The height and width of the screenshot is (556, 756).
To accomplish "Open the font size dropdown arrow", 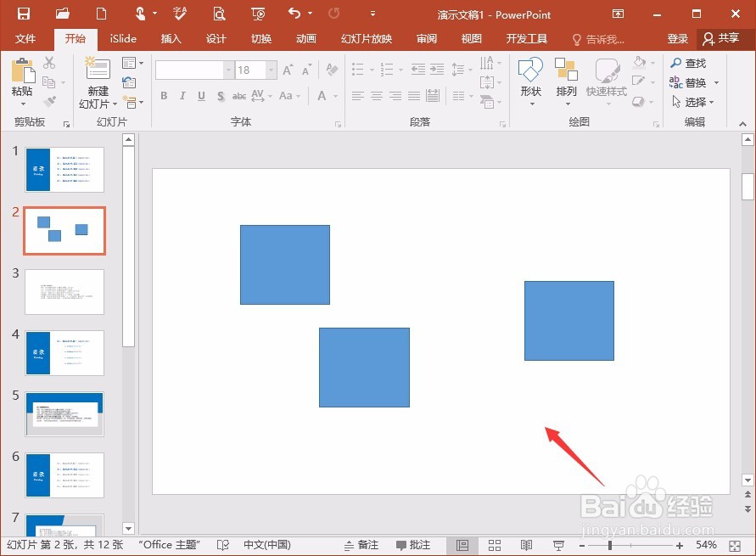I will (272, 70).
